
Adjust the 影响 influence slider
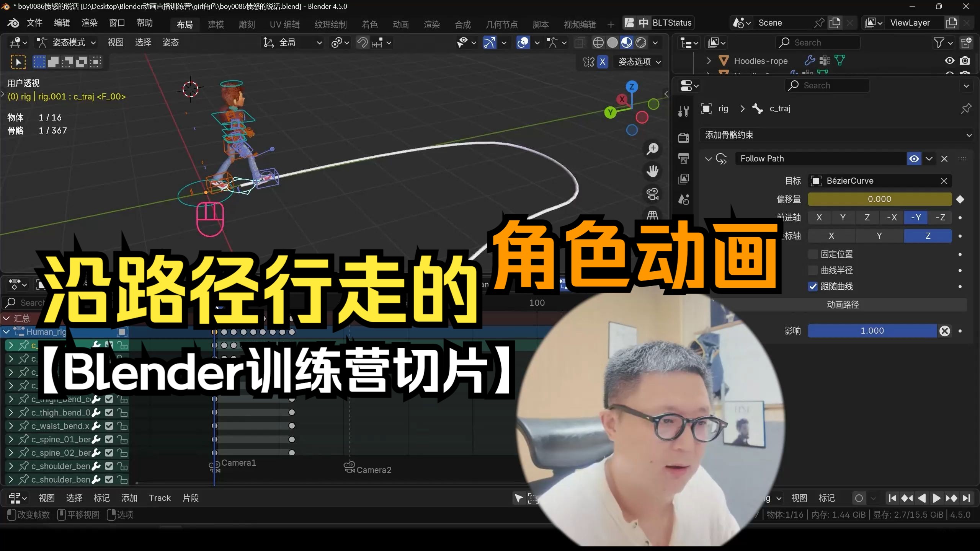pos(872,331)
